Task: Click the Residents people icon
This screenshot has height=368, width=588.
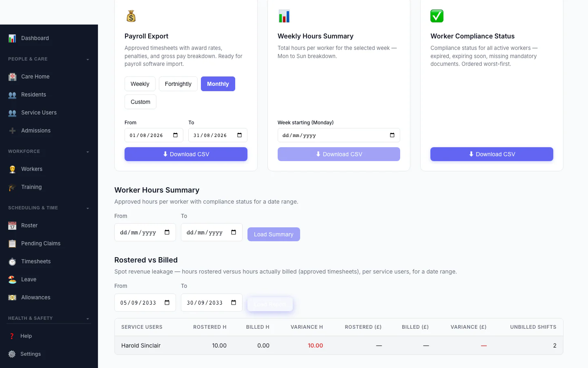Action: 12,95
